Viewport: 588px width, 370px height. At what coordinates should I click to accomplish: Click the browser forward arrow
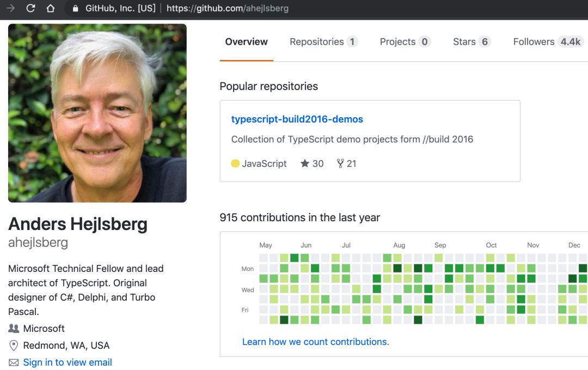(10, 8)
